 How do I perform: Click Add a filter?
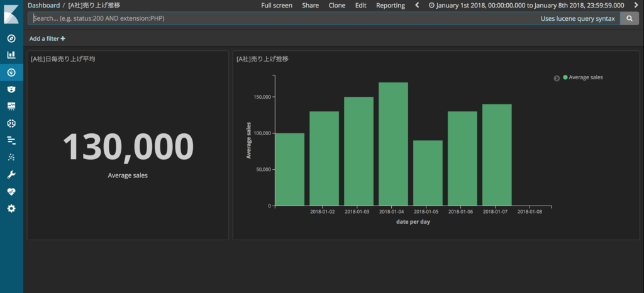(x=47, y=38)
